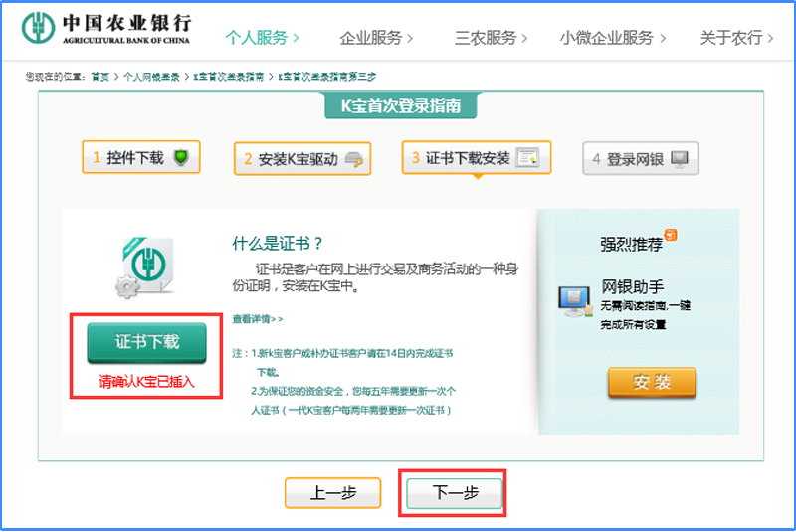
Task: Click the certificate file icon with gear
Action: coord(146,266)
